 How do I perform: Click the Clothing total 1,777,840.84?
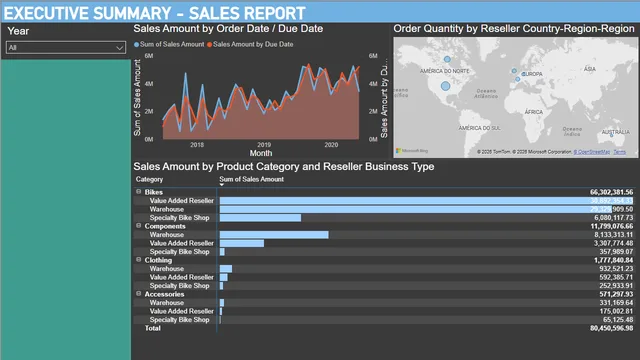pos(613,260)
